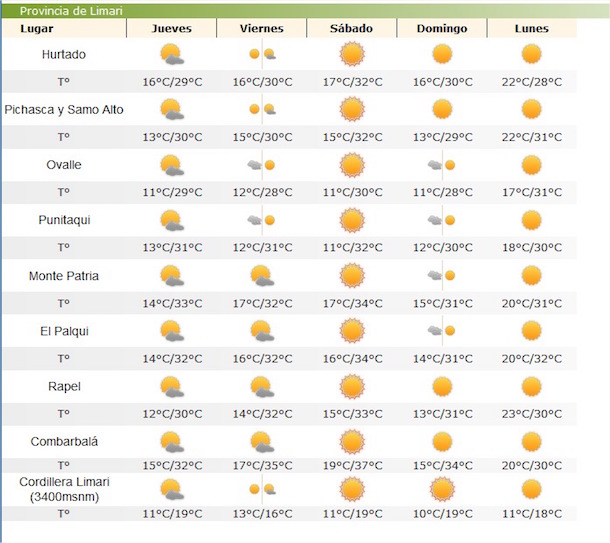Select El Palqui's Jueves weather icon

coord(171,330)
